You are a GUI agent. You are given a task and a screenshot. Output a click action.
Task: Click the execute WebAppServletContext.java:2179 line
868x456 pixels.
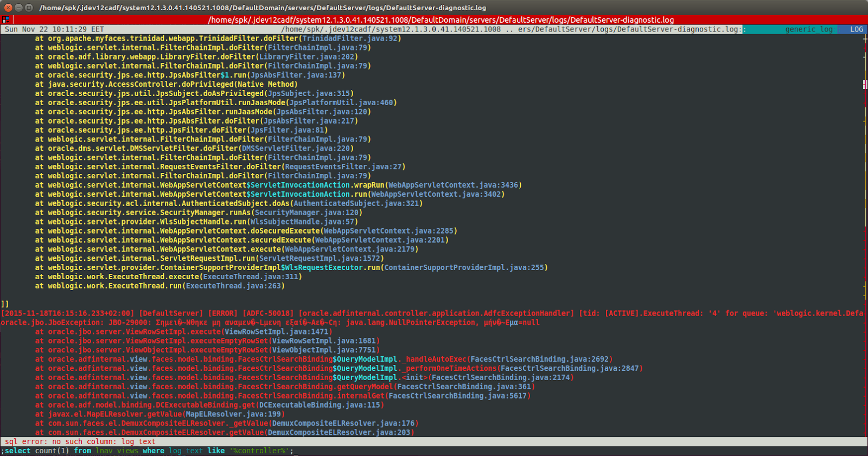point(227,249)
